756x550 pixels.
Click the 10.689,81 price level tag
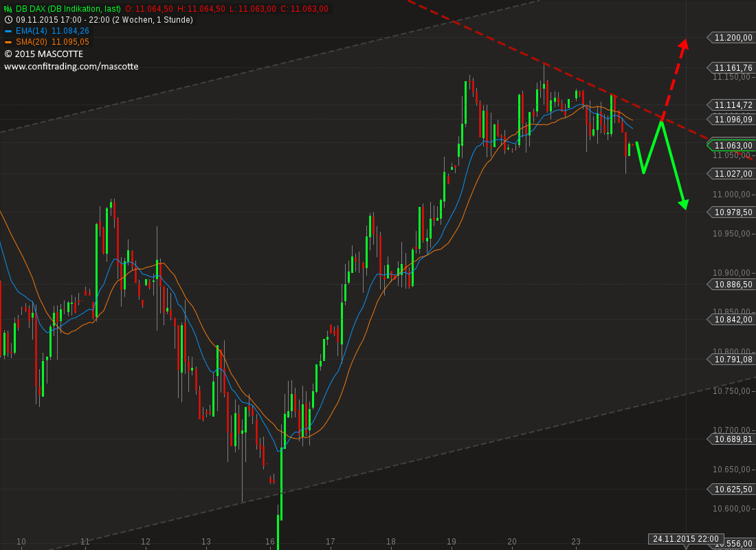pyautogui.click(x=731, y=439)
